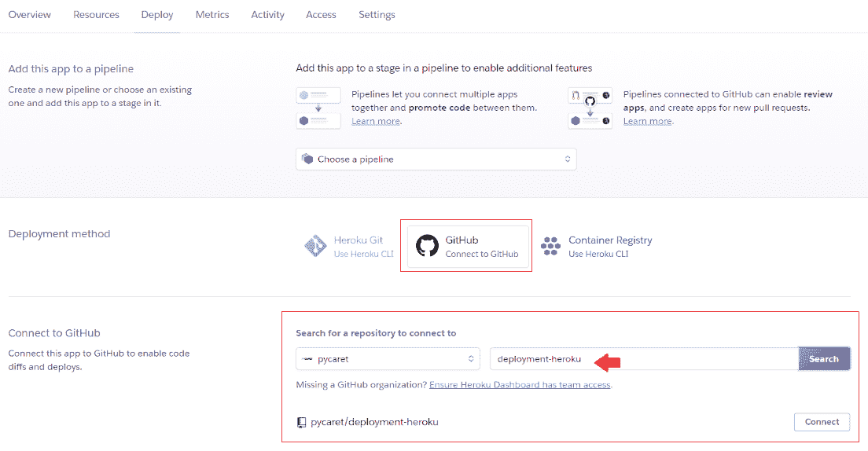Click the repository name search field
The width and height of the screenshot is (868, 451).
coord(643,359)
